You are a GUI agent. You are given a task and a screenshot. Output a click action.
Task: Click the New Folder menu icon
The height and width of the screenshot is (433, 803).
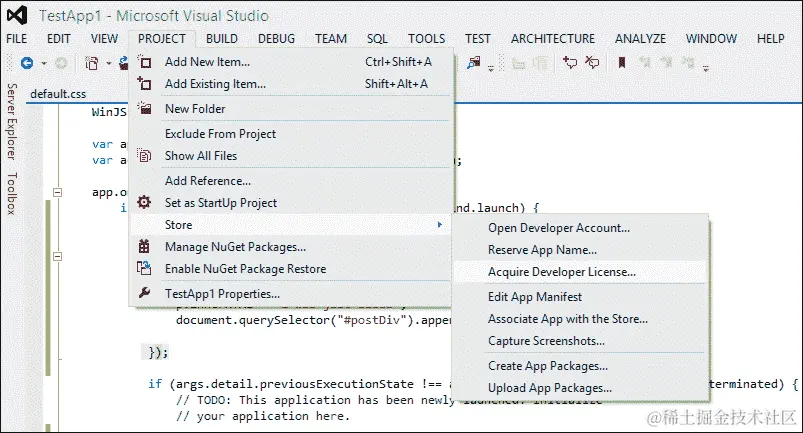point(144,109)
